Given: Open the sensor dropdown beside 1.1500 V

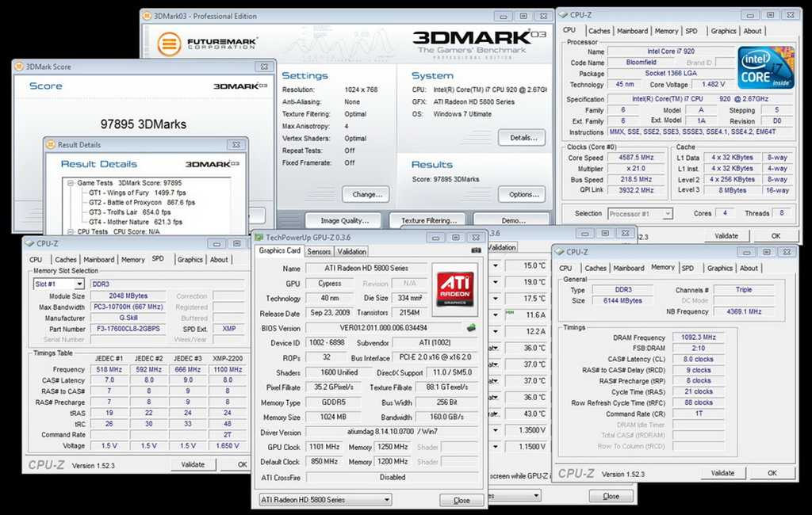Looking at the screenshot, I should [496, 447].
